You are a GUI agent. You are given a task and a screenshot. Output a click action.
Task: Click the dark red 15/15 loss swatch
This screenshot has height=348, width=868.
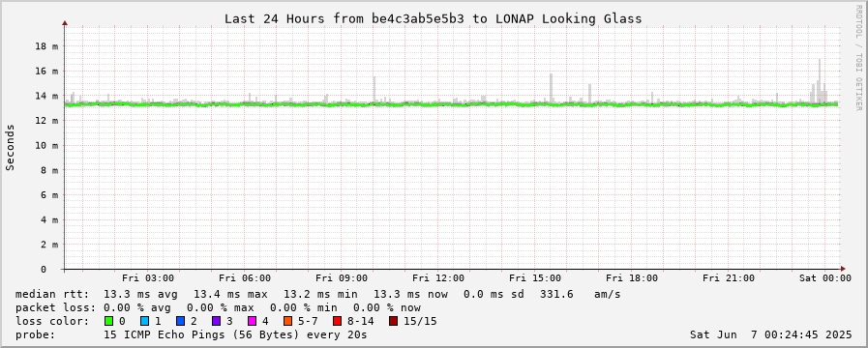pyautogui.click(x=393, y=321)
